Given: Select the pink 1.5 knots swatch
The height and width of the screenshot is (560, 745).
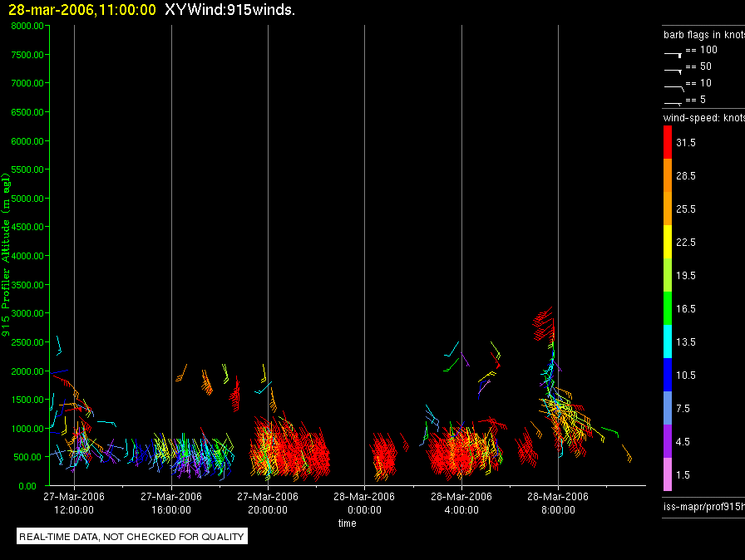Looking at the screenshot, I should [668, 474].
